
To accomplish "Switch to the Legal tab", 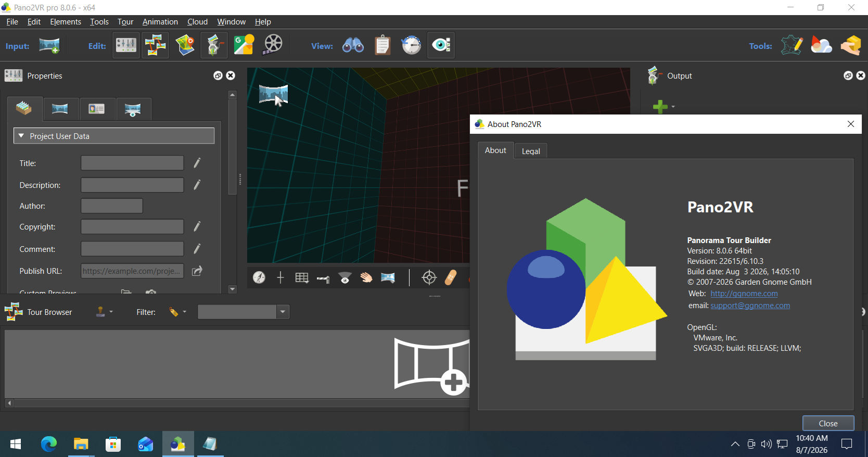I will click(531, 151).
